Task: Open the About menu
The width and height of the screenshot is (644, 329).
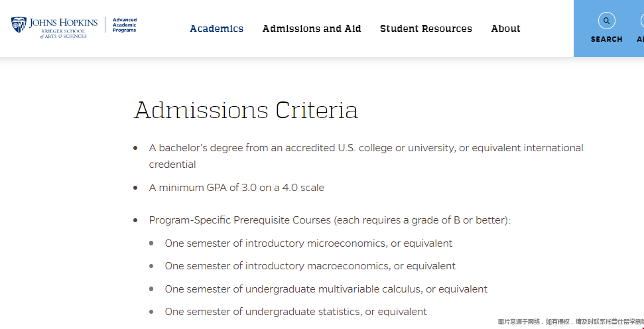Action: (505, 29)
